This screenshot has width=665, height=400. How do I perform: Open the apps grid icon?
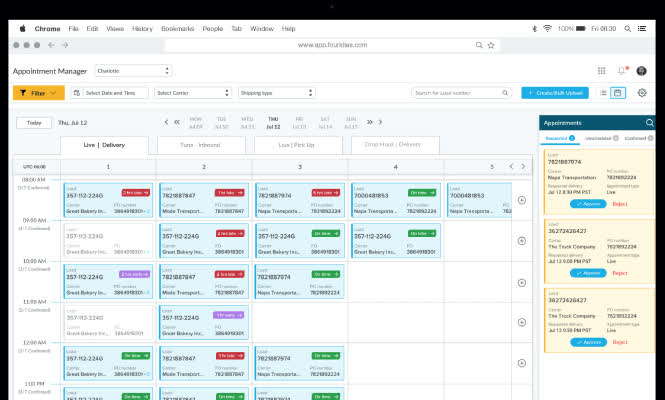coord(601,71)
